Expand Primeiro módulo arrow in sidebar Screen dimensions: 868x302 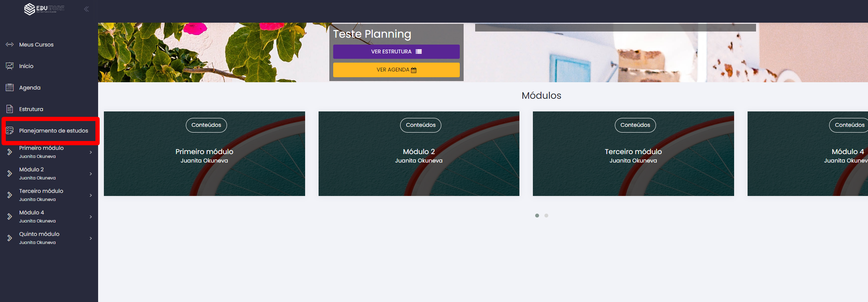click(x=91, y=152)
